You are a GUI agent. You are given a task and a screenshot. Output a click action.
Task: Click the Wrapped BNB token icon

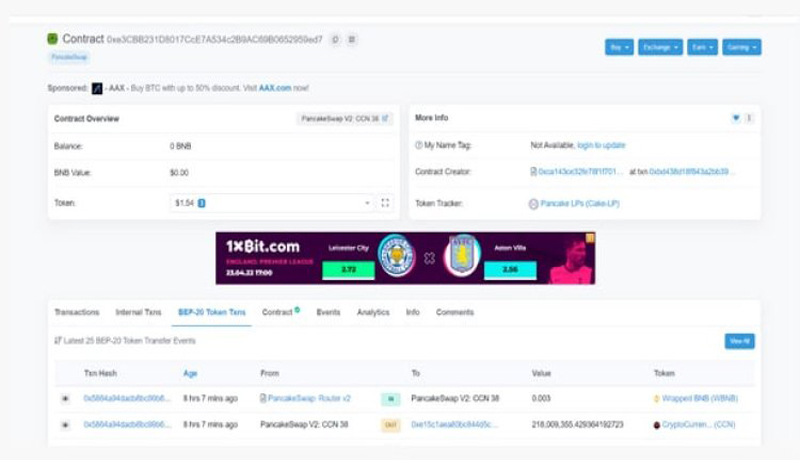(x=657, y=399)
